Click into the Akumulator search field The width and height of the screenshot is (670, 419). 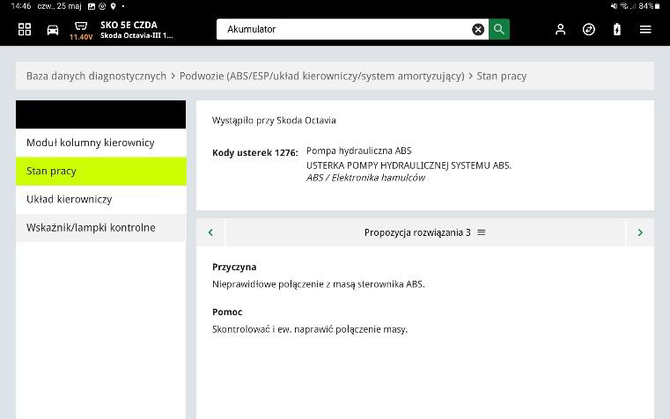click(340, 29)
